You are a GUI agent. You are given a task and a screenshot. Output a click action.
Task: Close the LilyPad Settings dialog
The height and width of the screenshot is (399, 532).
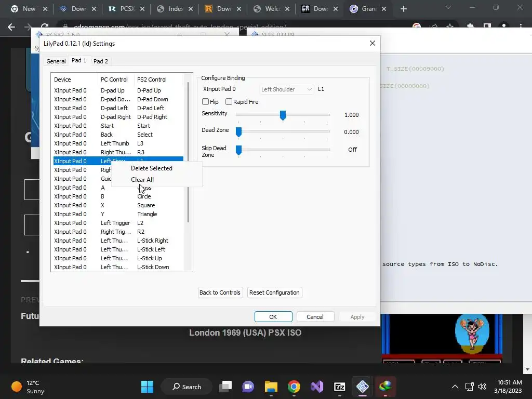[x=372, y=43]
